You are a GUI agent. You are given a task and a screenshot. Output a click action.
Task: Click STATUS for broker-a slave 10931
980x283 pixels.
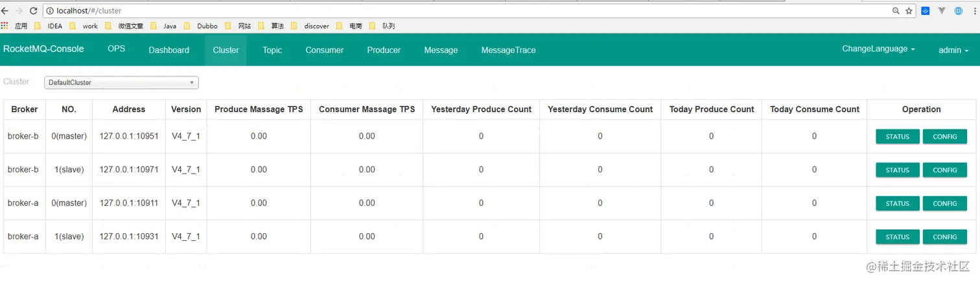898,237
